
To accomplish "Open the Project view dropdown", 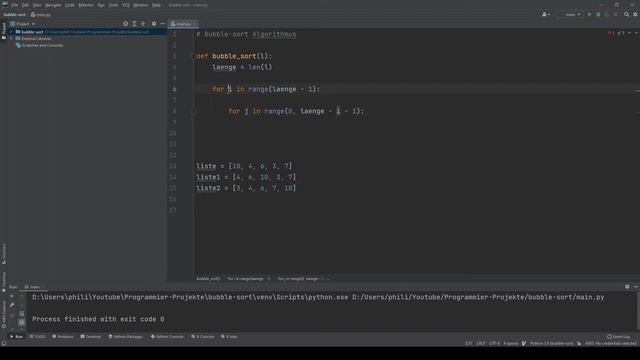I will coord(23,24).
